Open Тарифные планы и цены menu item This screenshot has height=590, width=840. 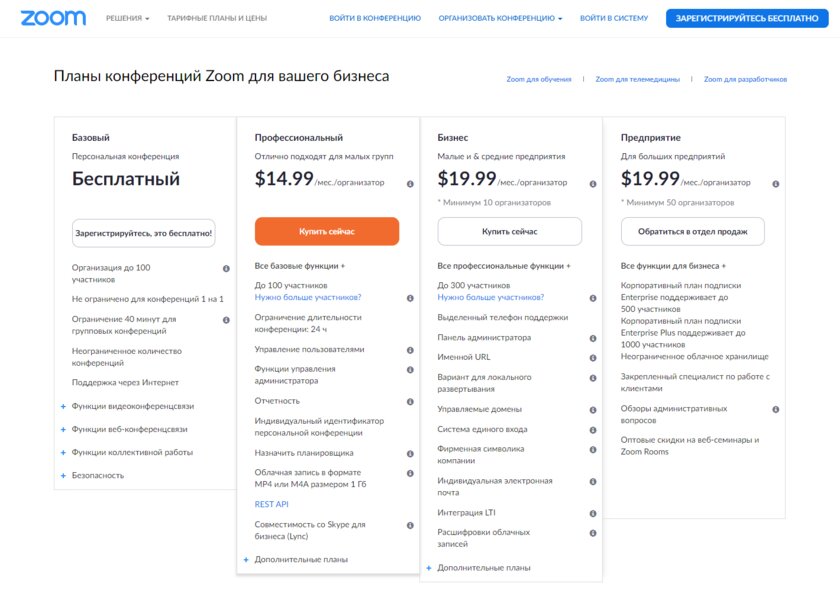217,18
